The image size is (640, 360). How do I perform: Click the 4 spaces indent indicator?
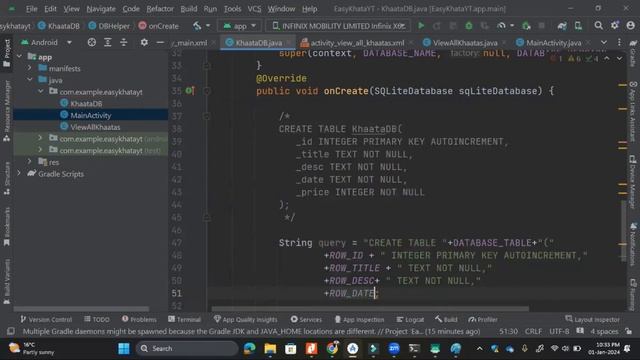(x=604, y=331)
